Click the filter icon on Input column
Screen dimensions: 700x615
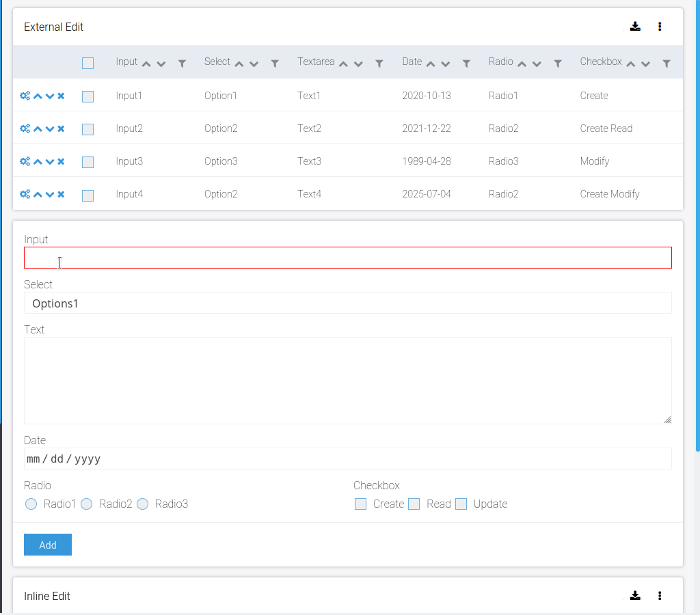(182, 64)
